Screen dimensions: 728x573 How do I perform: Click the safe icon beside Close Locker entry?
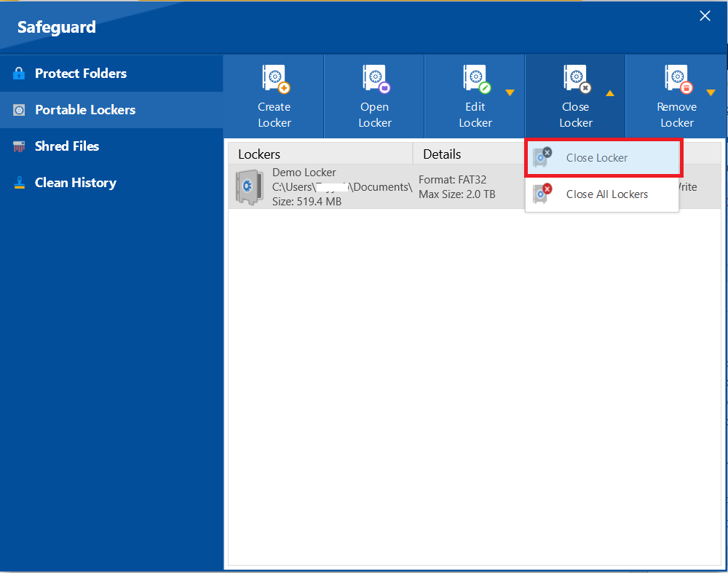[542, 157]
